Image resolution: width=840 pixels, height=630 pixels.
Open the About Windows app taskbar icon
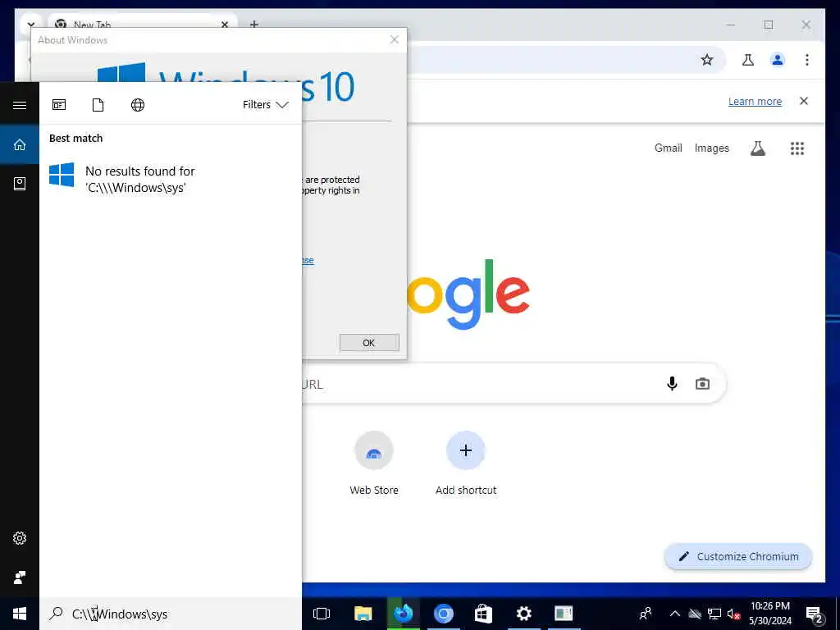564,614
